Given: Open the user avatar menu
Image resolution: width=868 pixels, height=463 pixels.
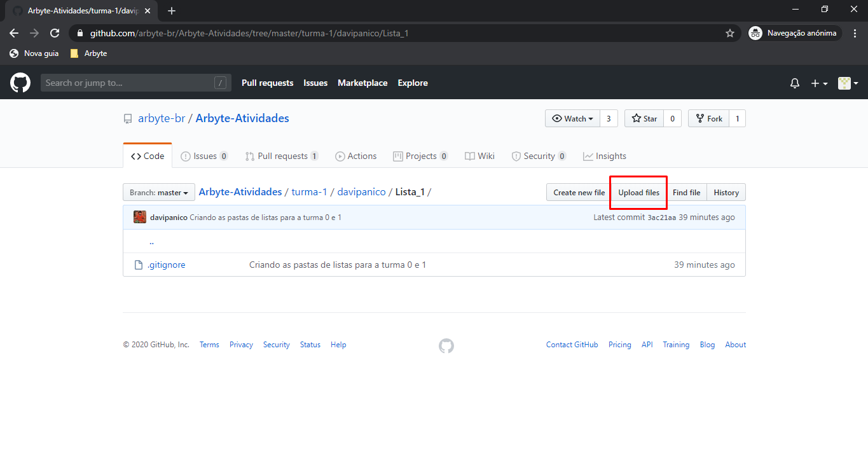Looking at the screenshot, I should (848, 83).
